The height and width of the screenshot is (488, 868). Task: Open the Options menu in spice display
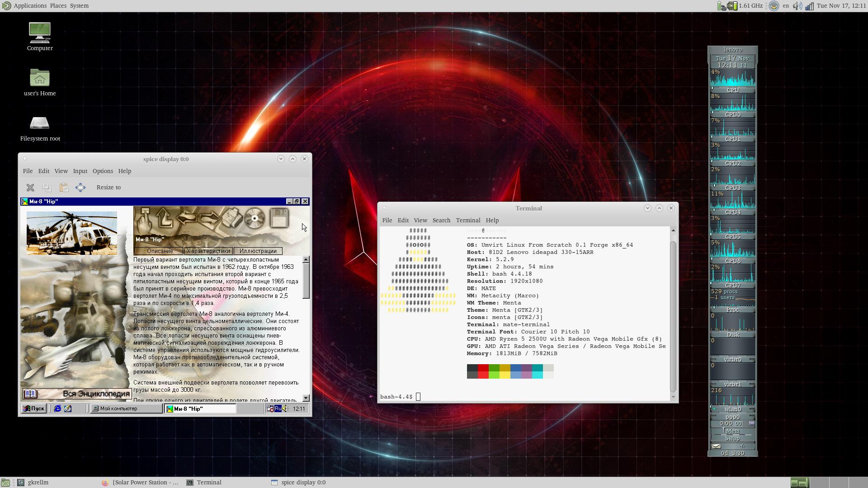pyautogui.click(x=103, y=171)
